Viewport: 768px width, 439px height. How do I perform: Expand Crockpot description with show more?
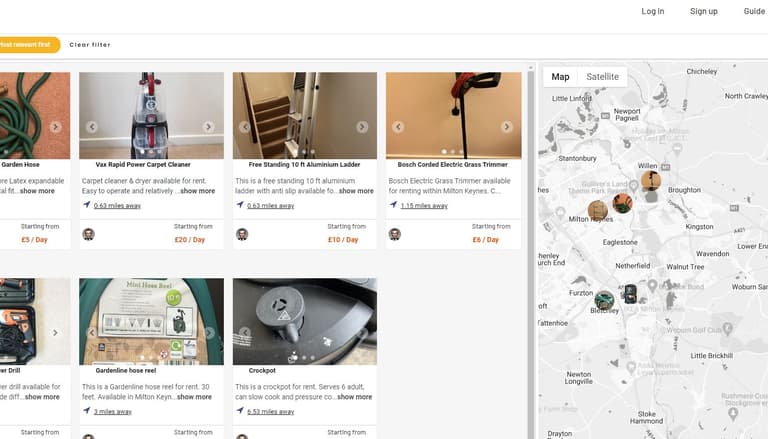click(x=355, y=397)
